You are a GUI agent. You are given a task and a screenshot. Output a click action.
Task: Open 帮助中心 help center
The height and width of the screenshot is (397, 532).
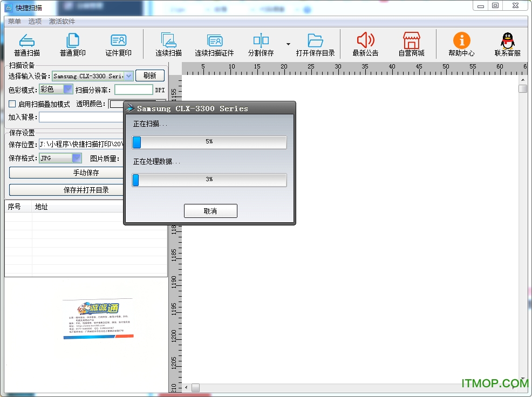coord(461,40)
